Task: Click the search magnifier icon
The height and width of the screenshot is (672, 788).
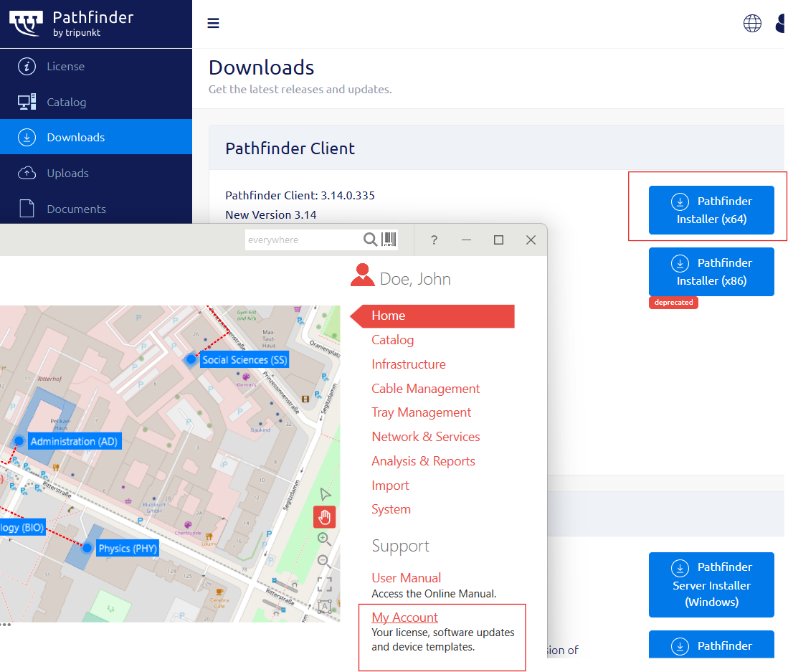Action: click(x=370, y=240)
